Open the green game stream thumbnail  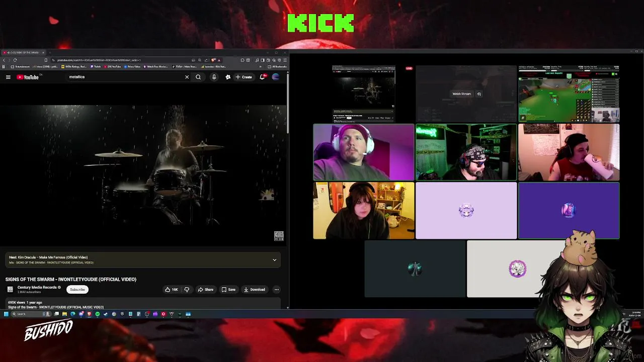pos(569,94)
